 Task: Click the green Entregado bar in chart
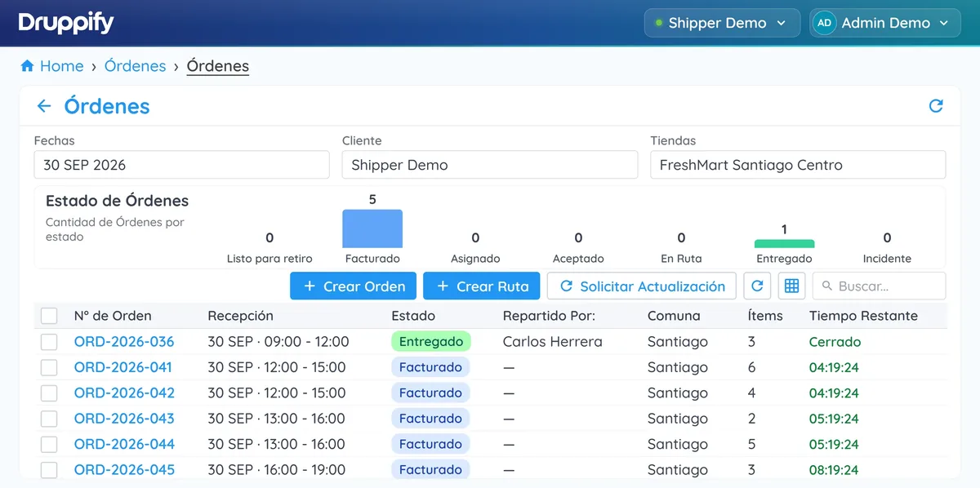click(x=784, y=243)
